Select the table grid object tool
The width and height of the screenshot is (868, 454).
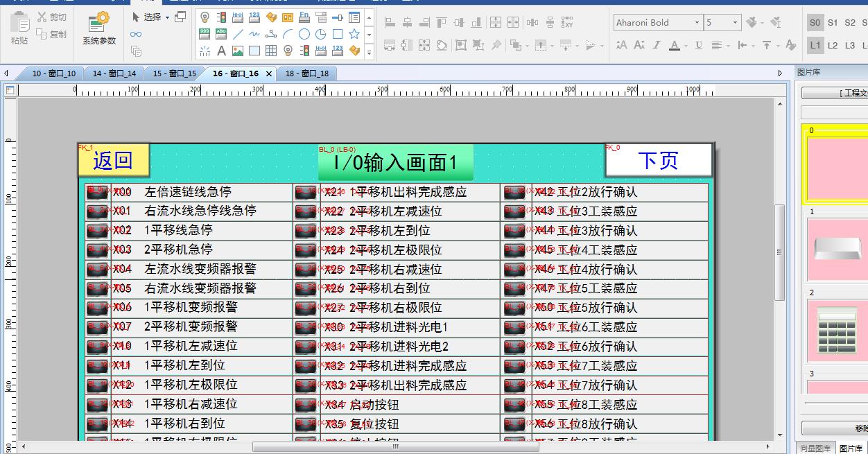pos(271,51)
